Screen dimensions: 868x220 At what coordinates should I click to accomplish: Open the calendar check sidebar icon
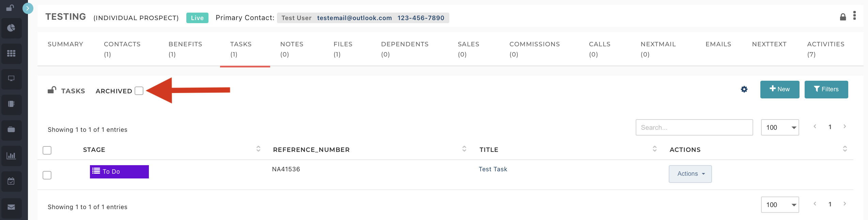11,181
